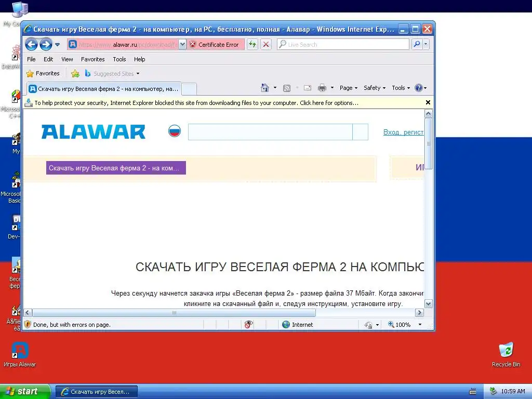The width and height of the screenshot is (532, 399).
Task: Click the 10:59 AM clock
Action: pyautogui.click(x=513, y=392)
